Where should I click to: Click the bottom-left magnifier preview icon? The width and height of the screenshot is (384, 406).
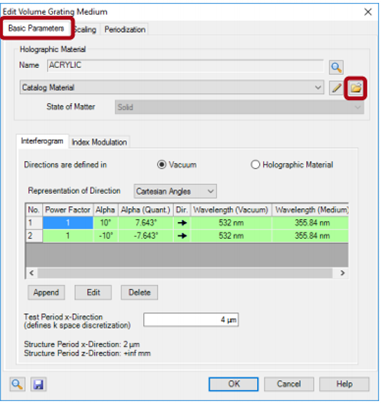pos(17,384)
